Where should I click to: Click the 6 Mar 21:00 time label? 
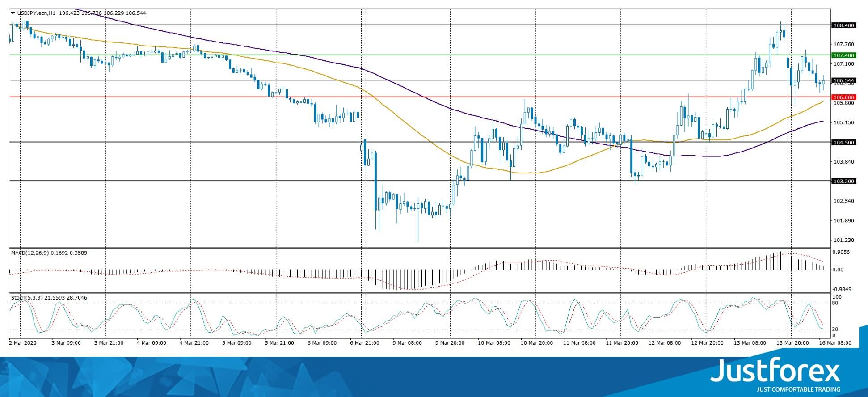pos(365,343)
